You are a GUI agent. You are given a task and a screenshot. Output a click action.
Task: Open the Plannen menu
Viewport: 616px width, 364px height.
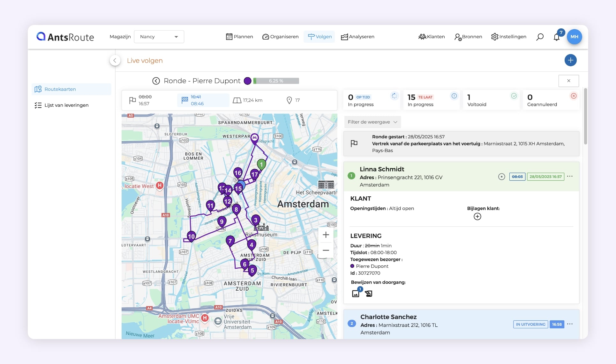click(x=239, y=37)
